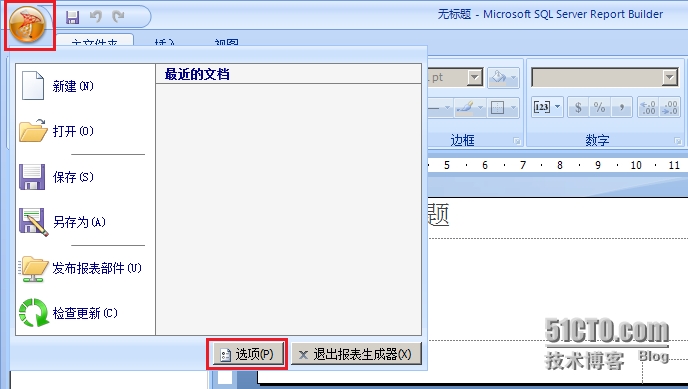The height and width of the screenshot is (389, 688).
Task: Click the 123 placeholder styles icon
Action: point(541,107)
